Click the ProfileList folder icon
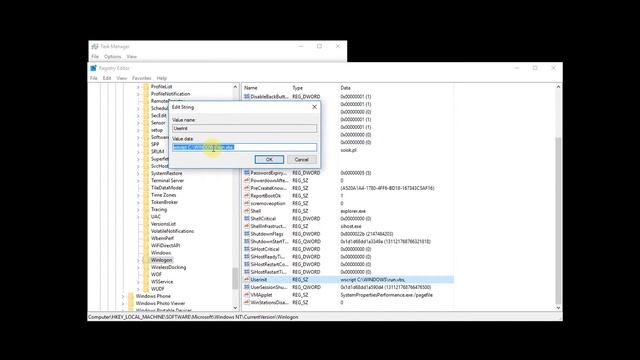 click(146, 87)
